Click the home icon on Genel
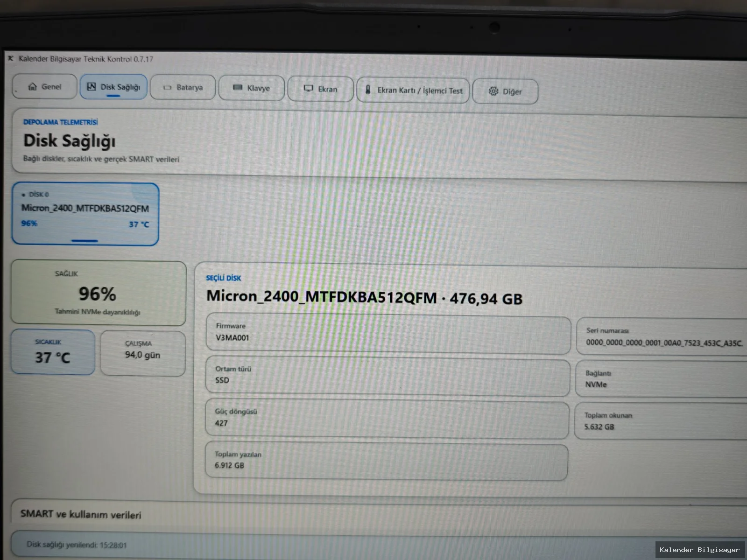This screenshot has width=747, height=560. pyautogui.click(x=32, y=86)
